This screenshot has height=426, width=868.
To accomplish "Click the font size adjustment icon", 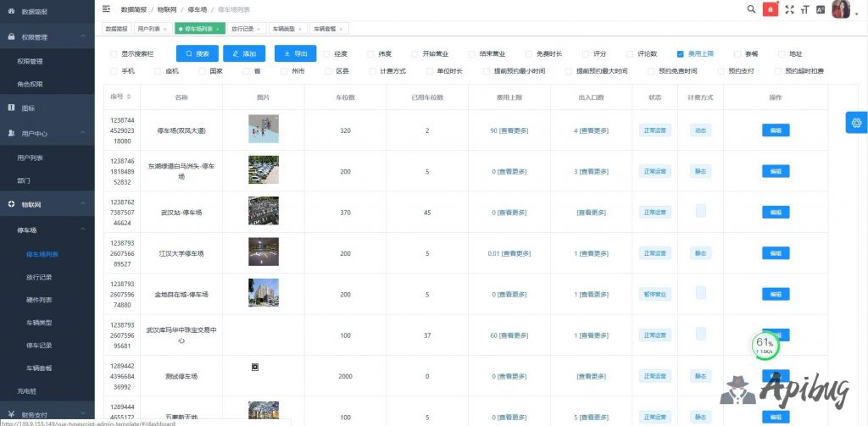I will tap(804, 9).
